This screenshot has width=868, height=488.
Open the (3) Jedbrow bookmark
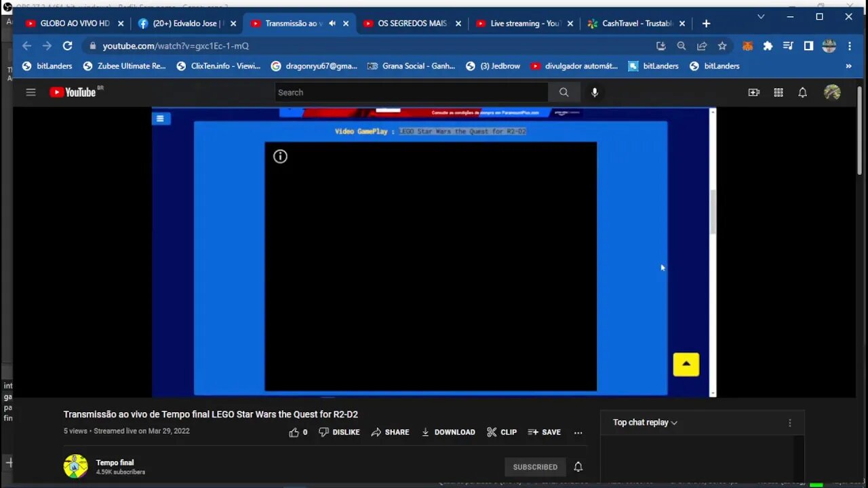pyautogui.click(x=492, y=66)
